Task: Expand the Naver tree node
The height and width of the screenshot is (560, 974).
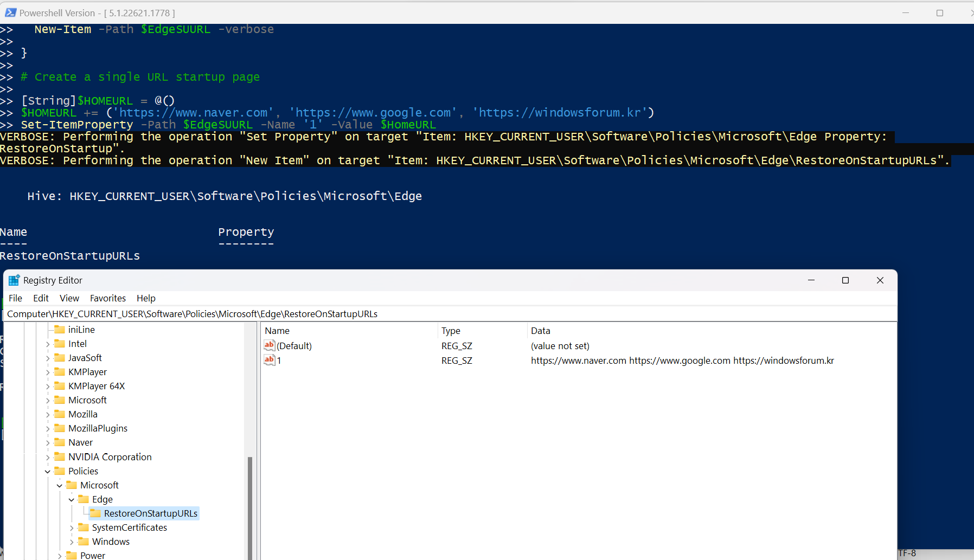Action: tap(48, 443)
